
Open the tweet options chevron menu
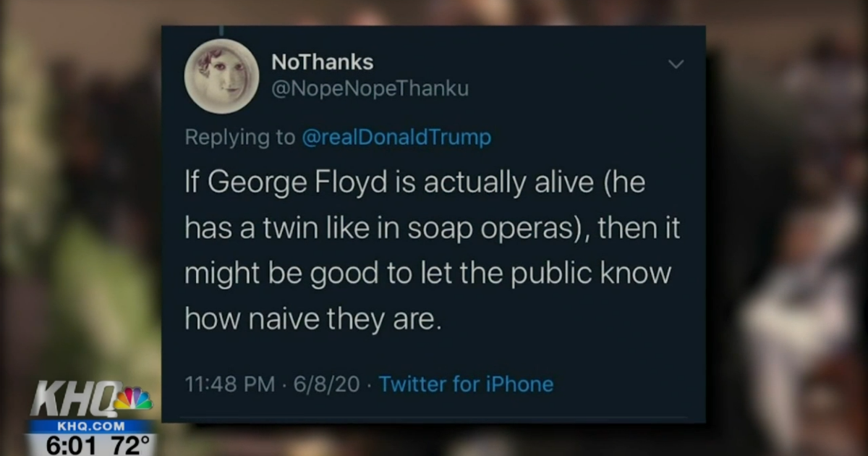coord(676,64)
